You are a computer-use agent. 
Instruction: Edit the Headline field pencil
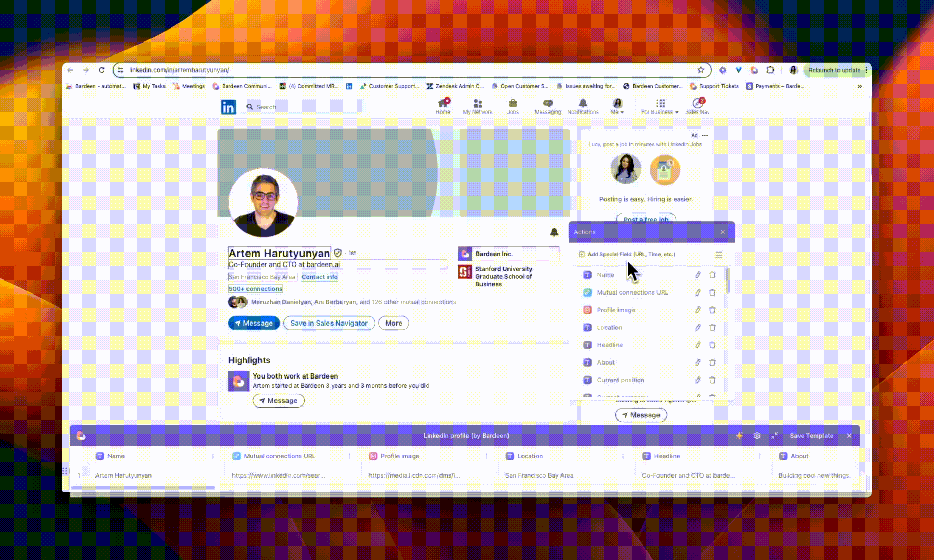click(x=698, y=345)
